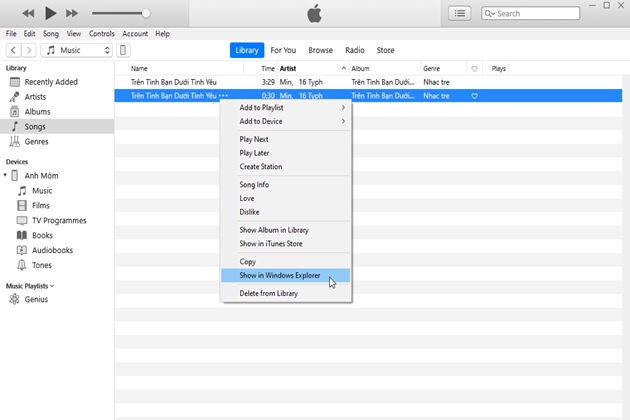This screenshot has width=630, height=420.
Task: Select the Anh Móm device entry
Action: (41, 176)
